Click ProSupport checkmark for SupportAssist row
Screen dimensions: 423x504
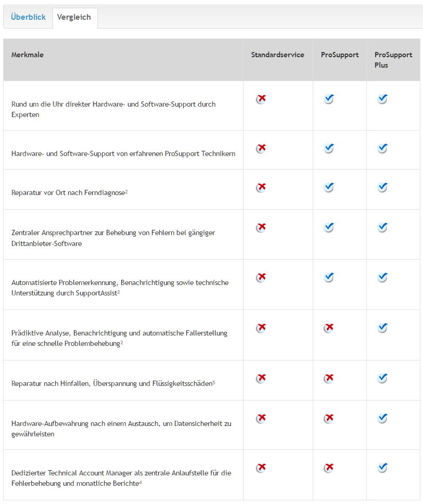(329, 277)
